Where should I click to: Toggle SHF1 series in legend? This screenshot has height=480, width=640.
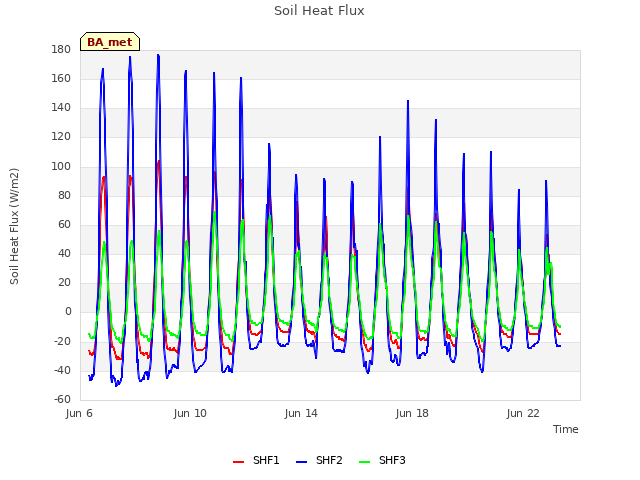[x=256, y=460]
